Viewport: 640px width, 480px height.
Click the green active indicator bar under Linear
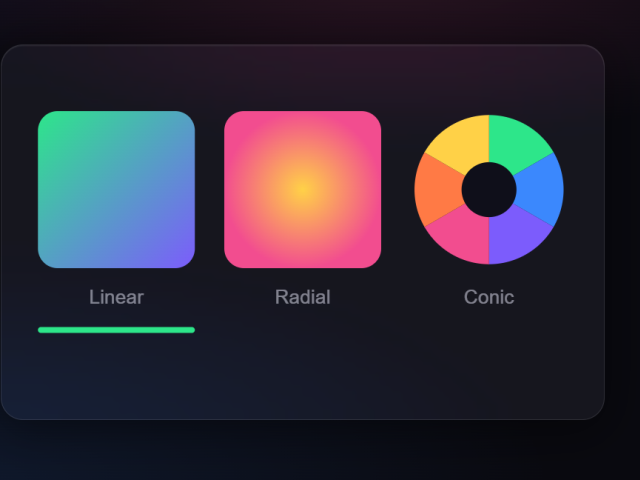pyautogui.click(x=116, y=329)
